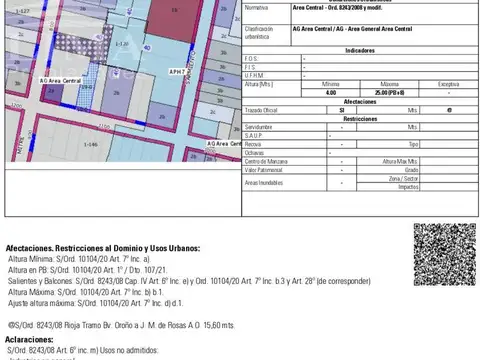The image size is (480, 360).
Task: Select the 'F.I.S.' row label
Action: pos(250,67)
